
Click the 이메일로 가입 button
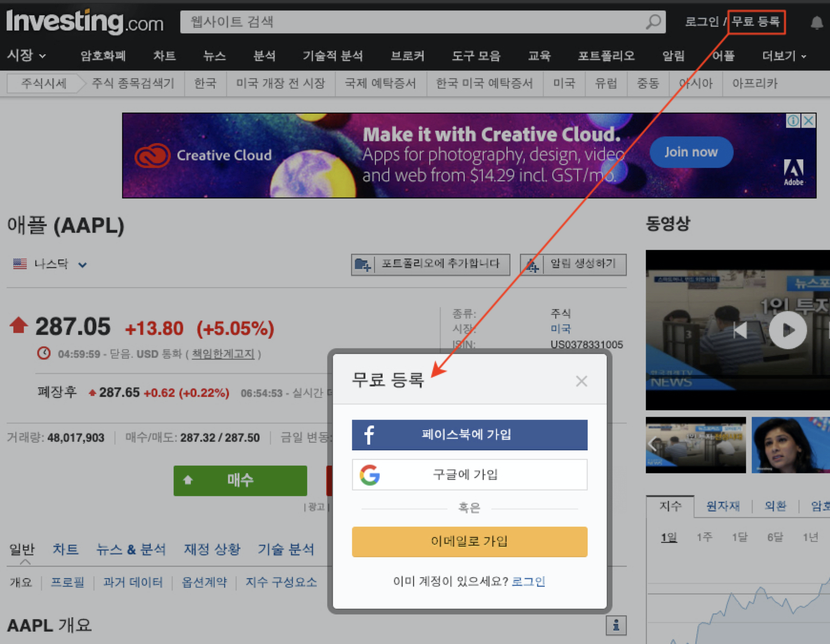[469, 541]
